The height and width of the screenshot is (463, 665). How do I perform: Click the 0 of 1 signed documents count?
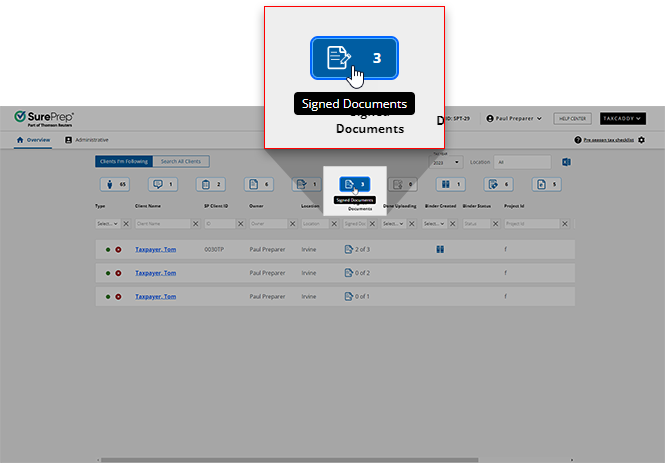pyautogui.click(x=362, y=296)
